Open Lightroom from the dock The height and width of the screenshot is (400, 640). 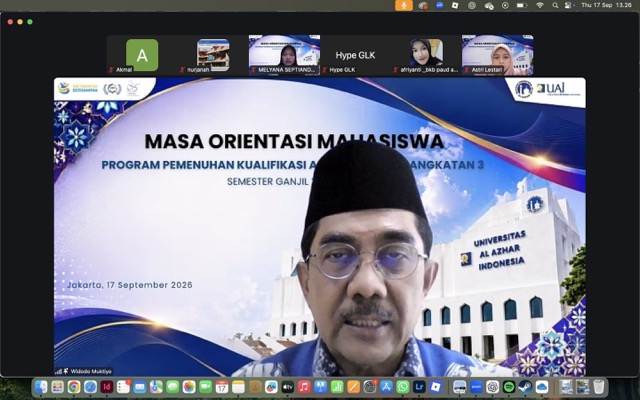419,387
